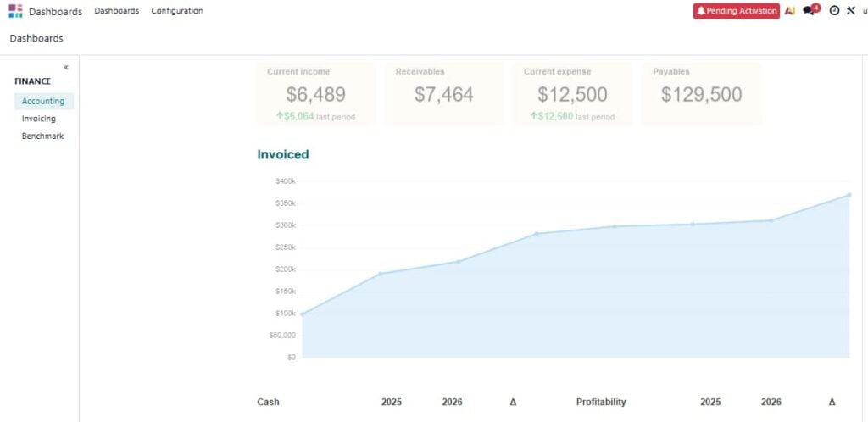Click the last data point on Invoiced chart
The image size is (868, 422).
click(x=849, y=195)
